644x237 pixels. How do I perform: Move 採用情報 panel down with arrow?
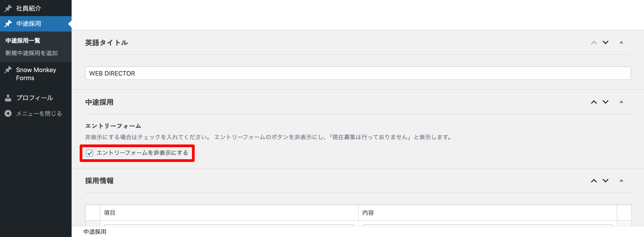(x=605, y=181)
